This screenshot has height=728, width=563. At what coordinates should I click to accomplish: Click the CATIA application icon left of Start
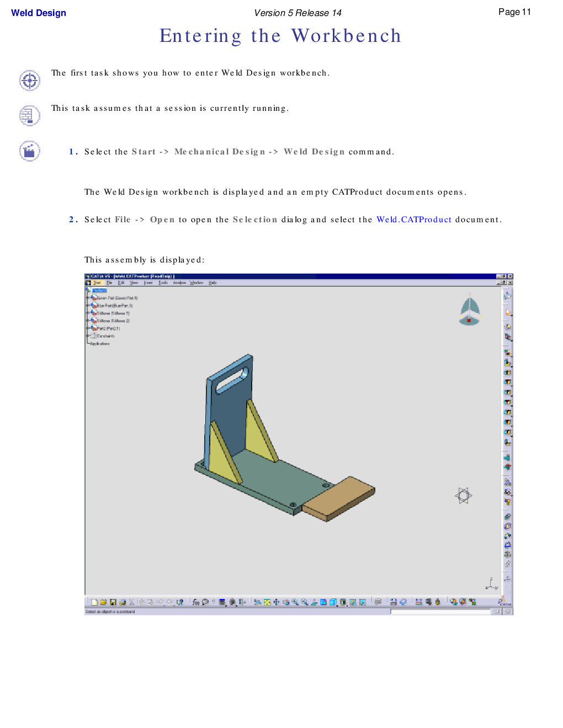coord(88,283)
